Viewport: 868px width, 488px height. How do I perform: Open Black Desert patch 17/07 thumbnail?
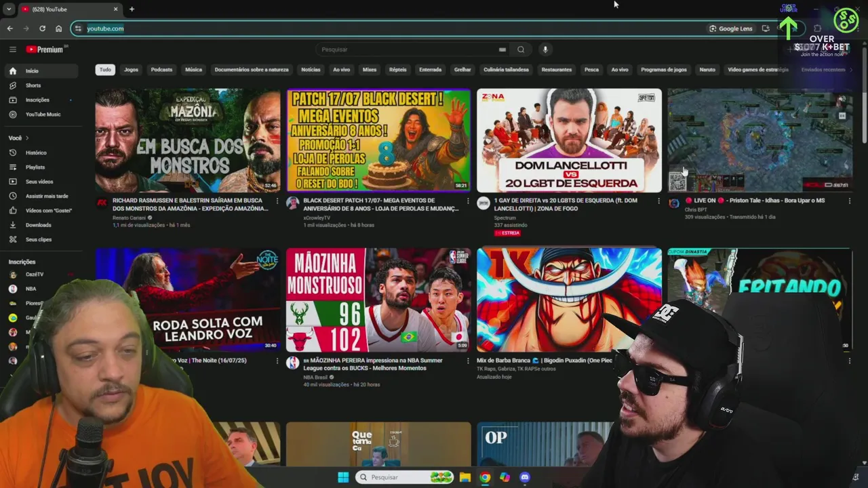pyautogui.click(x=378, y=140)
